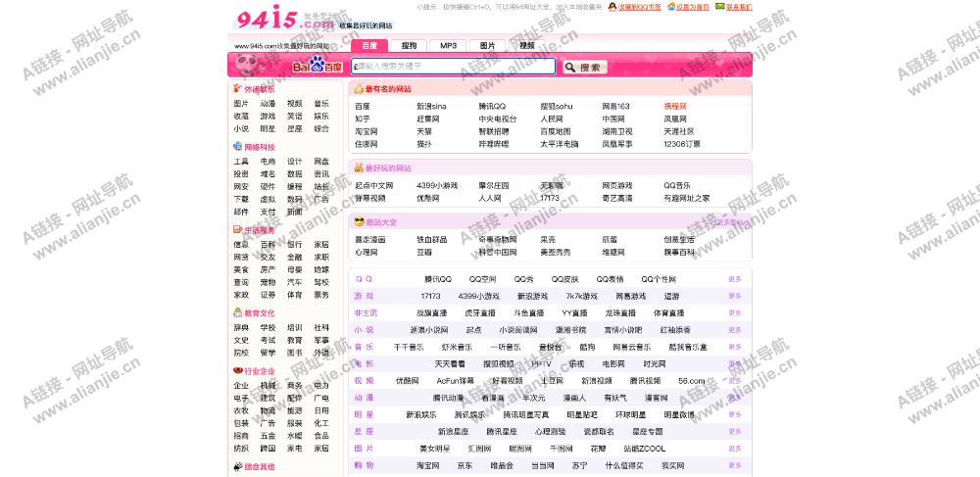Click the icon beside 综合其他 heading
The width and height of the screenshot is (980, 477).
[237, 466]
